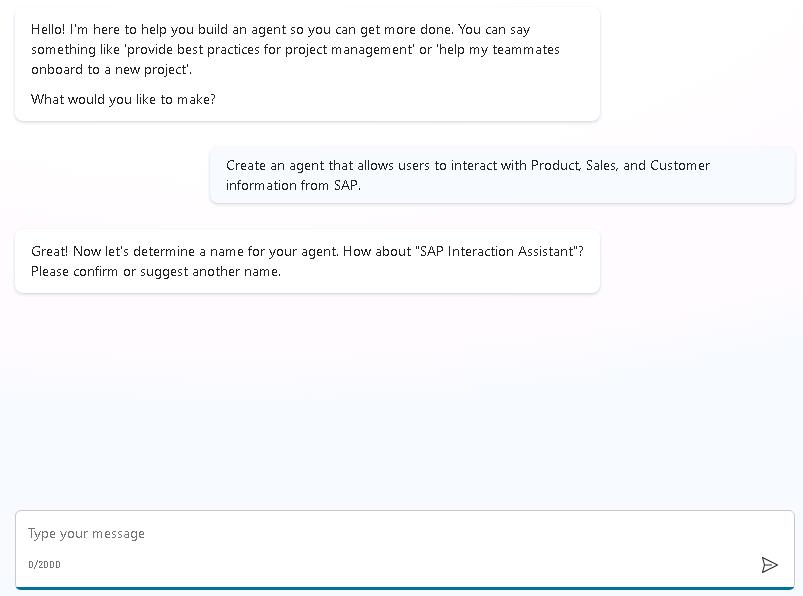Click the 0/2000 character counter
Screen dimensions: 803x596
44,565
